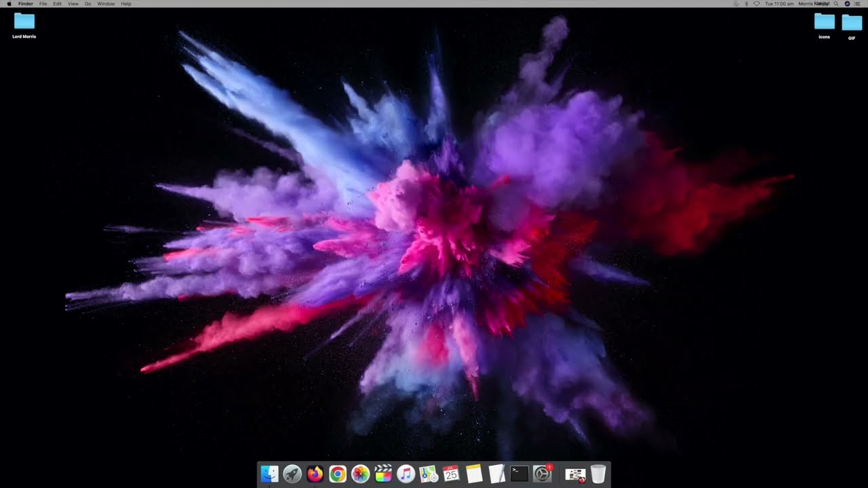Select the GIF folder on the desktop

pos(852,26)
